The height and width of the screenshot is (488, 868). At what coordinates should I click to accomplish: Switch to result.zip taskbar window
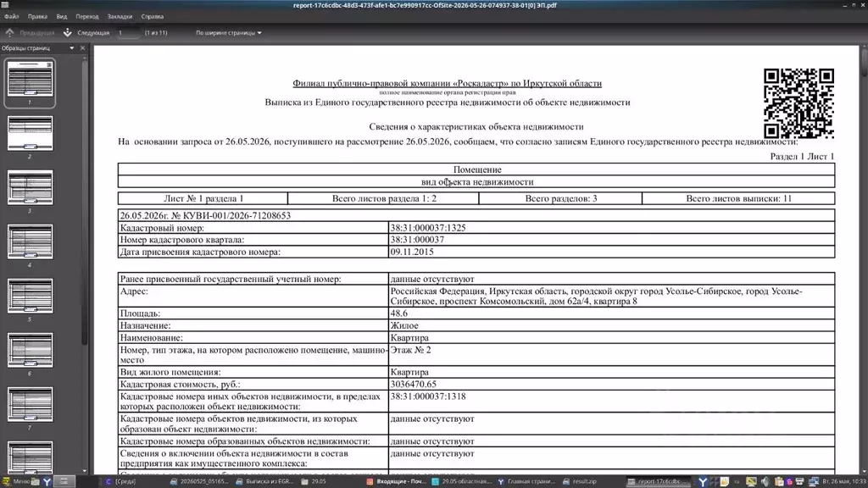(579, 481)
